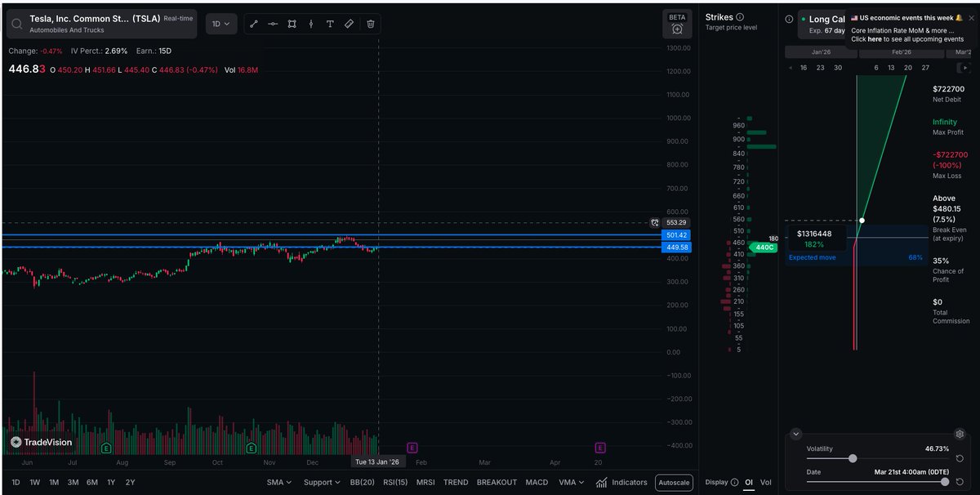The height and width of the screenshot is (495, 980).
Task: Close the US economic events notification
Action: click(970, 17)
